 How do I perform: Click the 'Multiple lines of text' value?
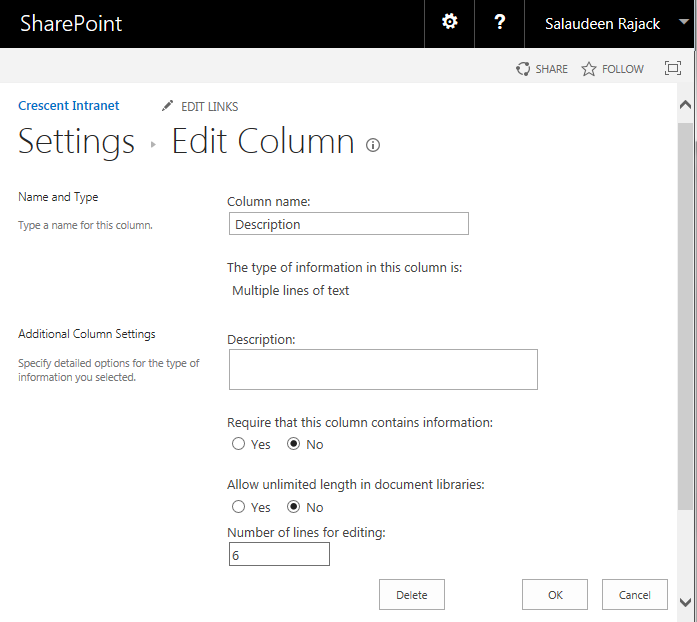coord(291,290)
